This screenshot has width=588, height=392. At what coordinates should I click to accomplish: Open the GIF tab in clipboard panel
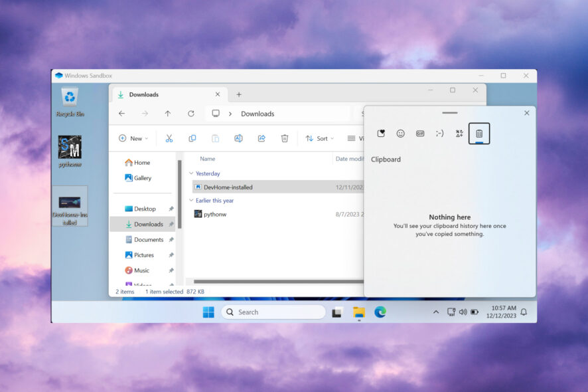420,134
